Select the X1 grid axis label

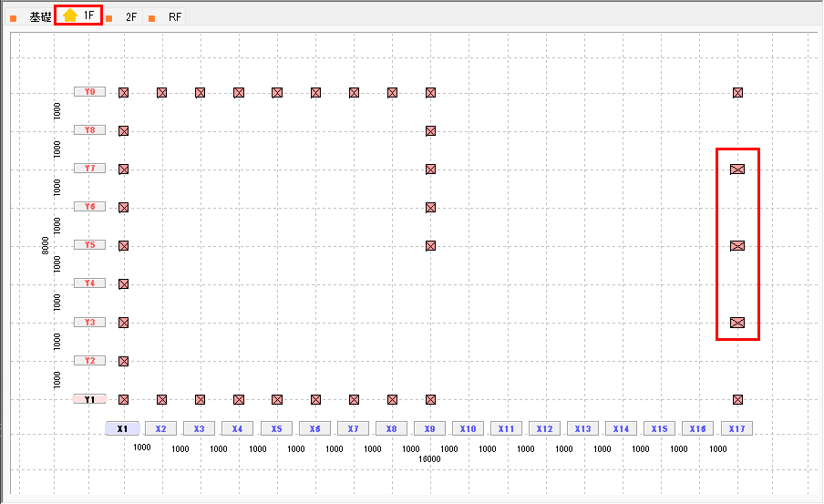pos(122,428)
